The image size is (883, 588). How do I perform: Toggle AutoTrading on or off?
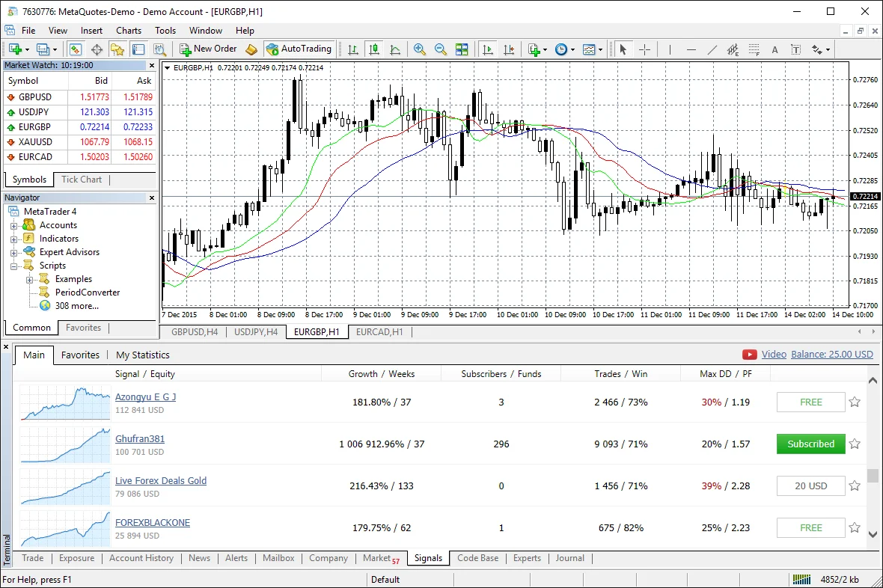[299, 49]
